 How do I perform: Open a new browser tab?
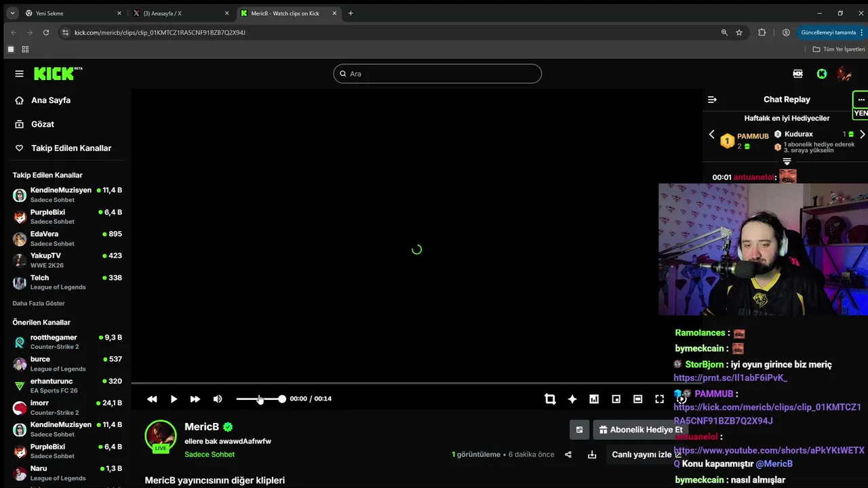[351, 14]
